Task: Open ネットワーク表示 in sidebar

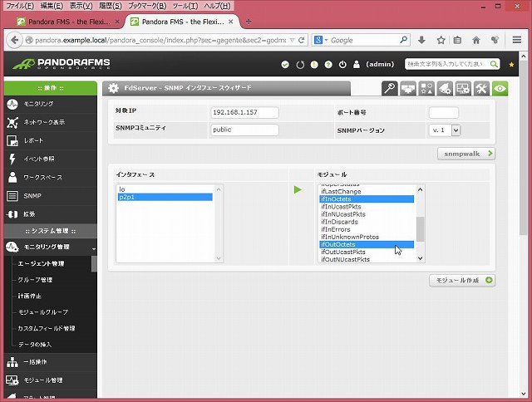Action: [x=50, y=122]
